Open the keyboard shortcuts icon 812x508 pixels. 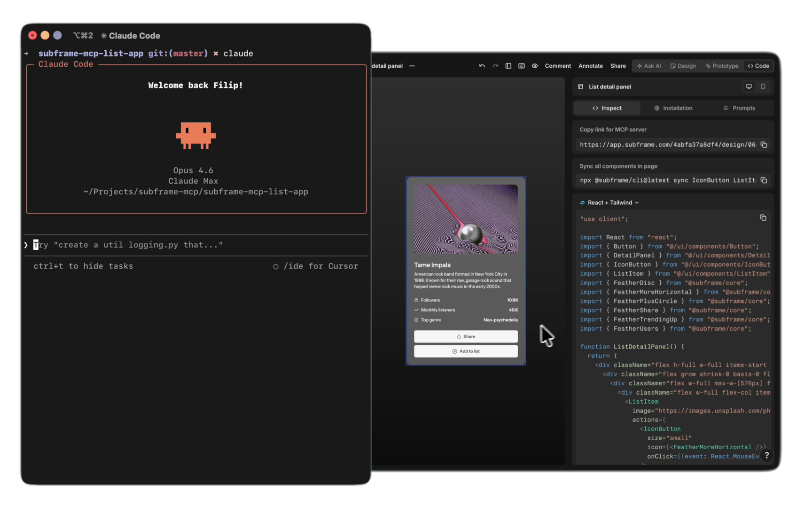click(521, 66)
